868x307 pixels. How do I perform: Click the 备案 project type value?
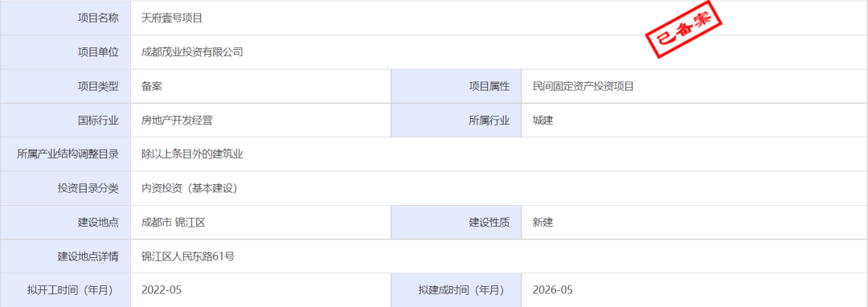(152, 86)
